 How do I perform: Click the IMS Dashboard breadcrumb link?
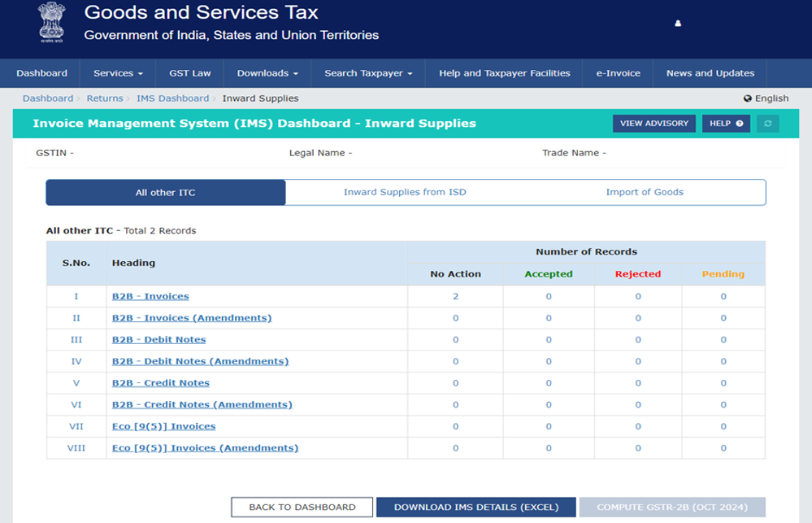pyautogui.click(x=172, y=98)
